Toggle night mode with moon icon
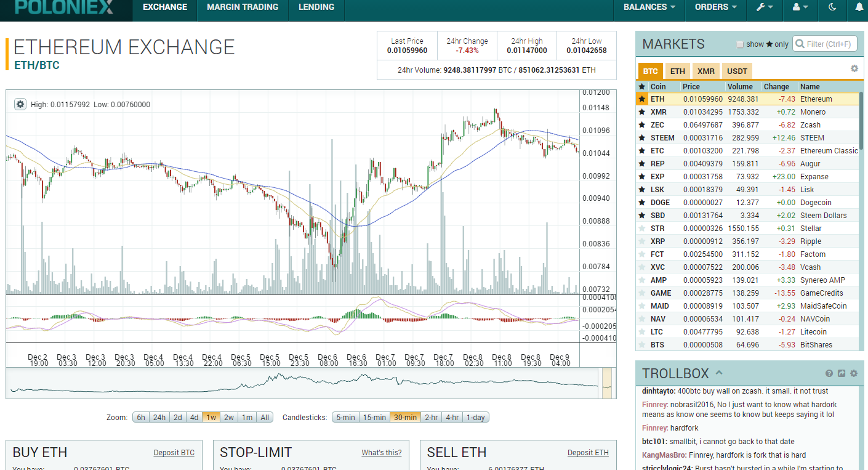This screenshot has width=868, height=470. click(x=832, y=7)
